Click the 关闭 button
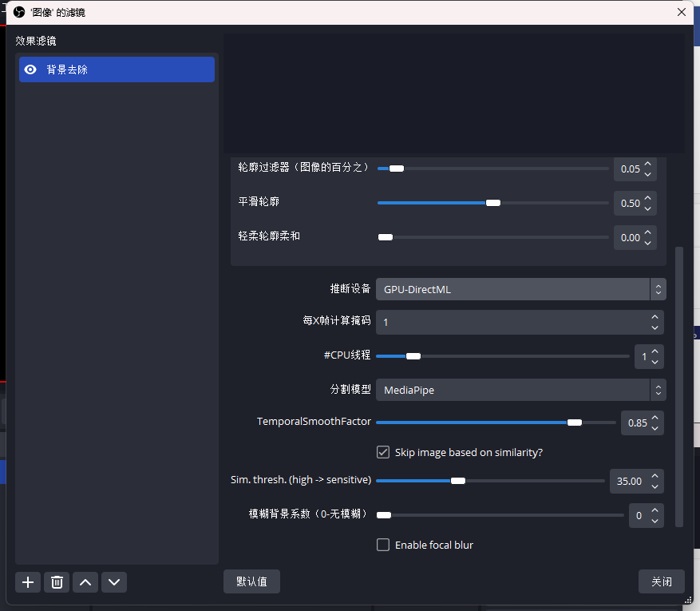 [x=661, y=581]
